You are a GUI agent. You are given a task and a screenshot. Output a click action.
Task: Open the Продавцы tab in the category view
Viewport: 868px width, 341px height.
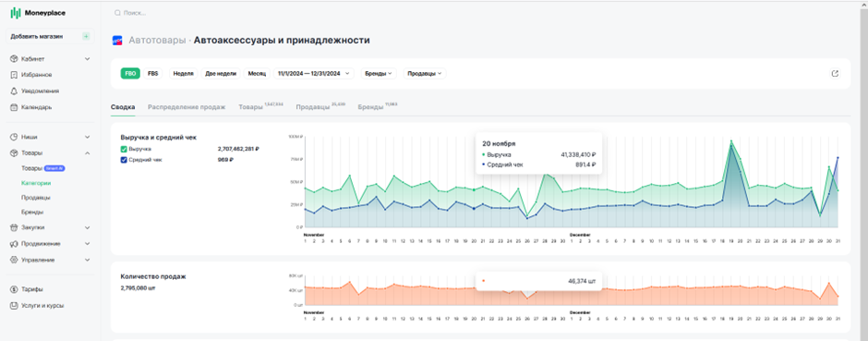click(313, 107)
